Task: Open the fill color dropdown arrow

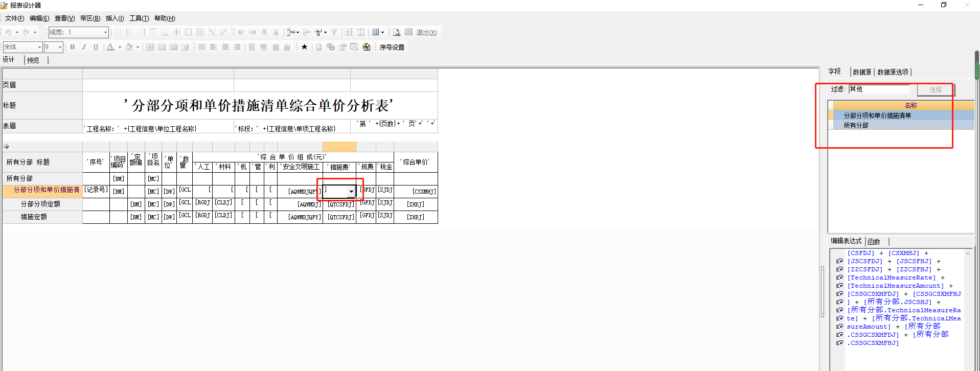Action: (x=138, y=47)
